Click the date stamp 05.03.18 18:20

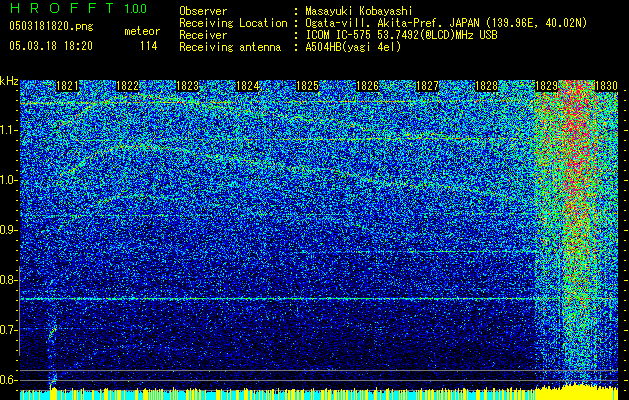point(51,46)
